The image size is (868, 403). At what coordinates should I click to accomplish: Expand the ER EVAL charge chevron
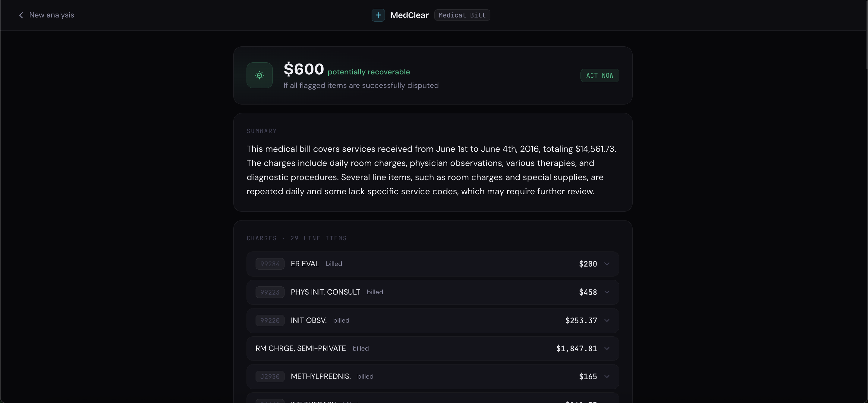pyautogui.click(x=607, y=264)
